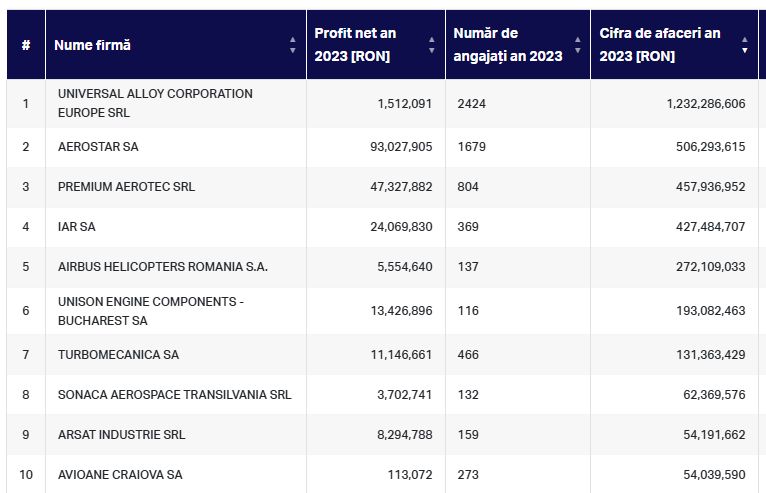Click profit value 8,294,788
The image size is (766, 493).
pyautogui.click(x=404, y=435)
